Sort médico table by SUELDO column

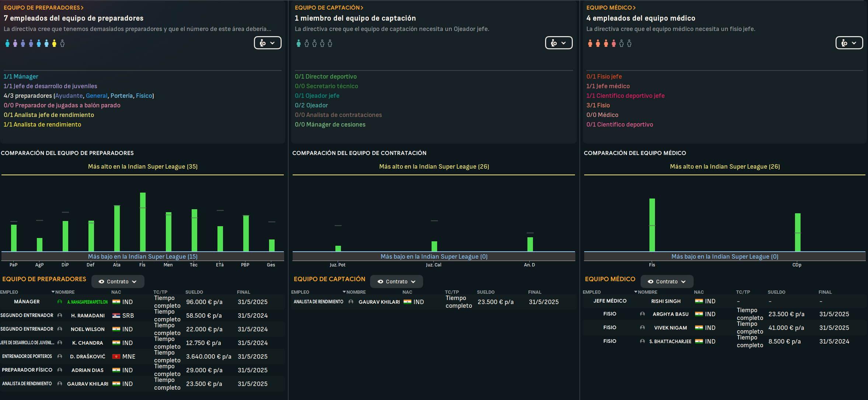click(x=777, y=292)
